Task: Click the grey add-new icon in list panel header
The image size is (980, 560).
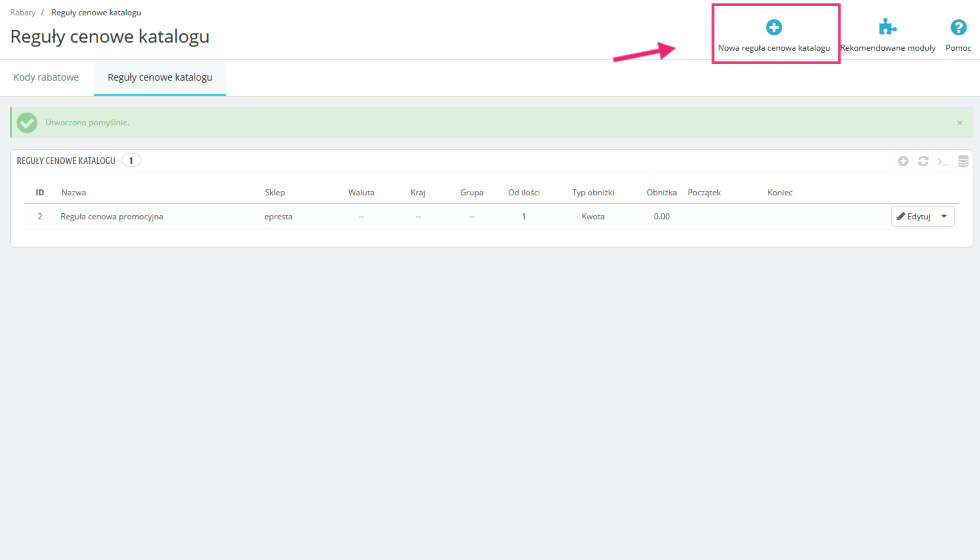Action: point(903,161)
